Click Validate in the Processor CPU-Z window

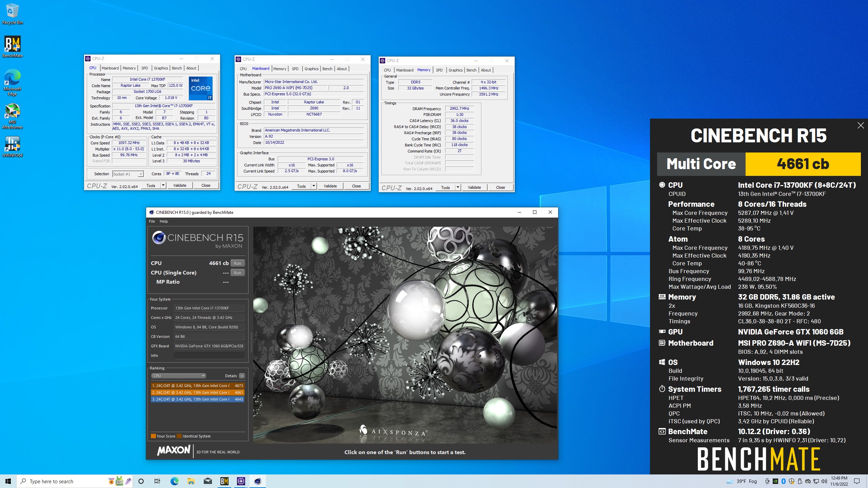pyautogui.click(x=180, y=185)
